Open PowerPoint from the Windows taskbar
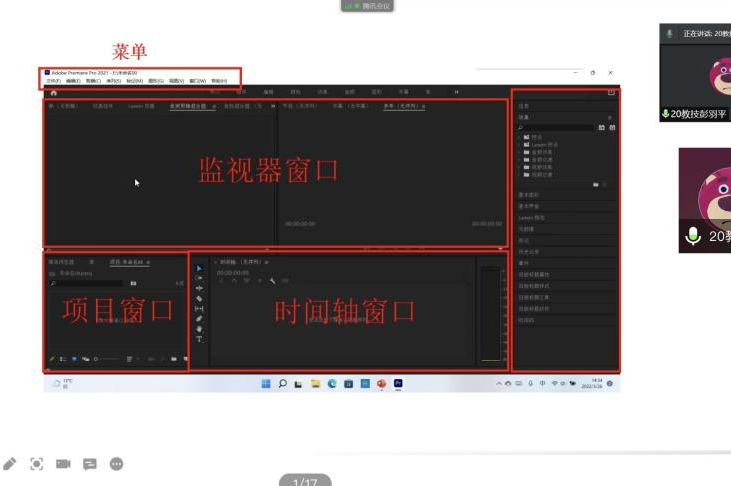 pos(381,383)
